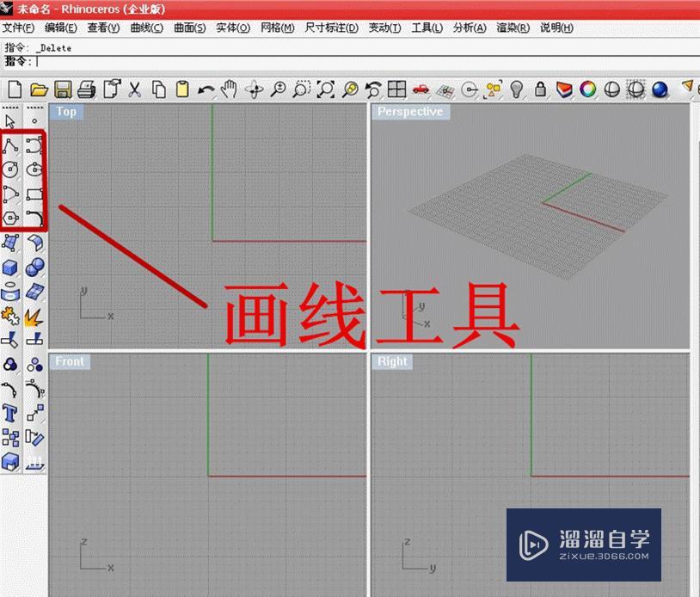700x597 pixels.
Task: Click the Undo arrow icon
Action: tap(206, 89)
